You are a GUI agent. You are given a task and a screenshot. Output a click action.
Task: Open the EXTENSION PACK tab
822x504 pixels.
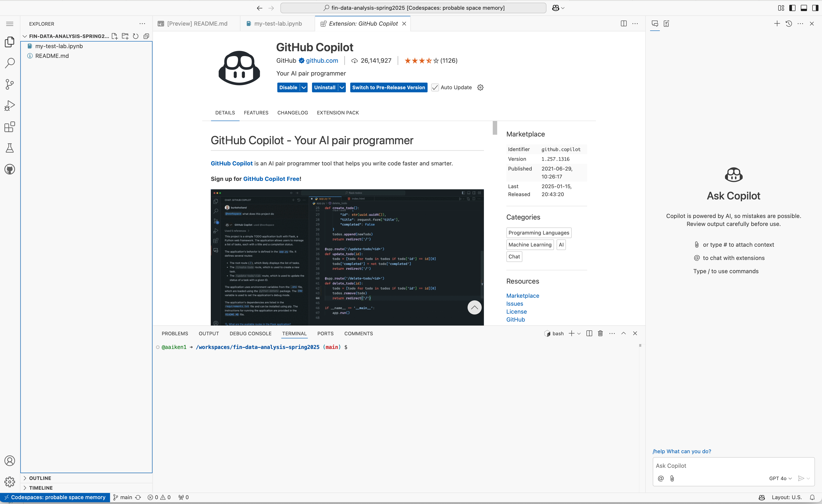[338, 113]
